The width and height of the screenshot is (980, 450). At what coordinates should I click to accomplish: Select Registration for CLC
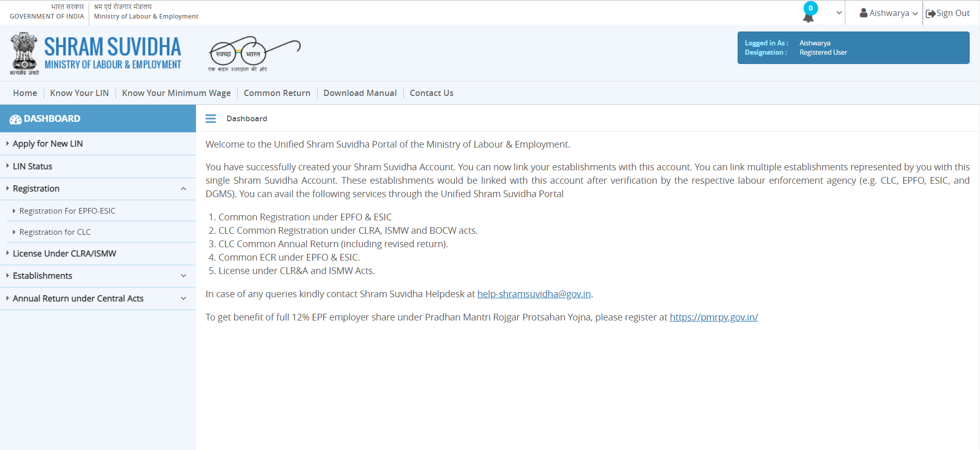[55, 232]
